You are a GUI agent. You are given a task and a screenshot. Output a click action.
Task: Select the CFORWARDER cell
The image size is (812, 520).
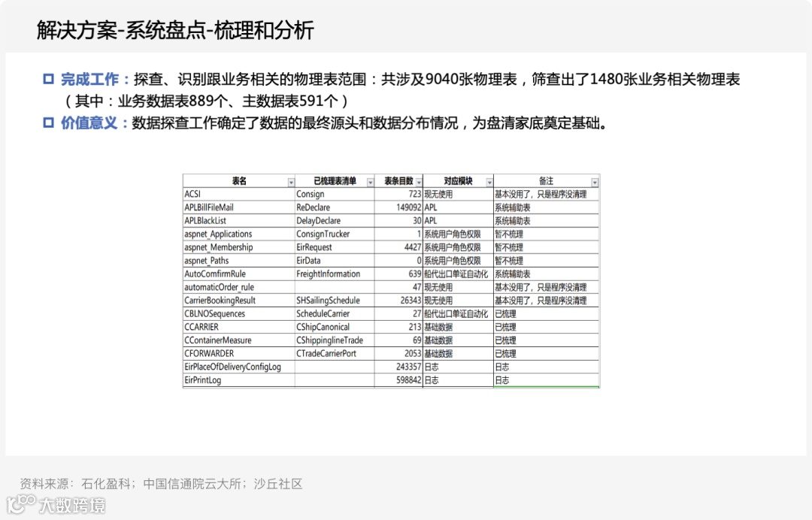point(239,353)
